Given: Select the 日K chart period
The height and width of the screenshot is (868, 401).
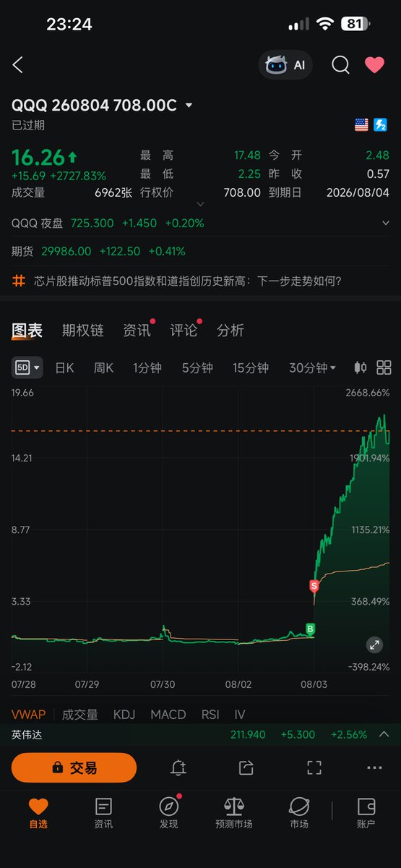Looking at the screenshot, I should 64,367.
